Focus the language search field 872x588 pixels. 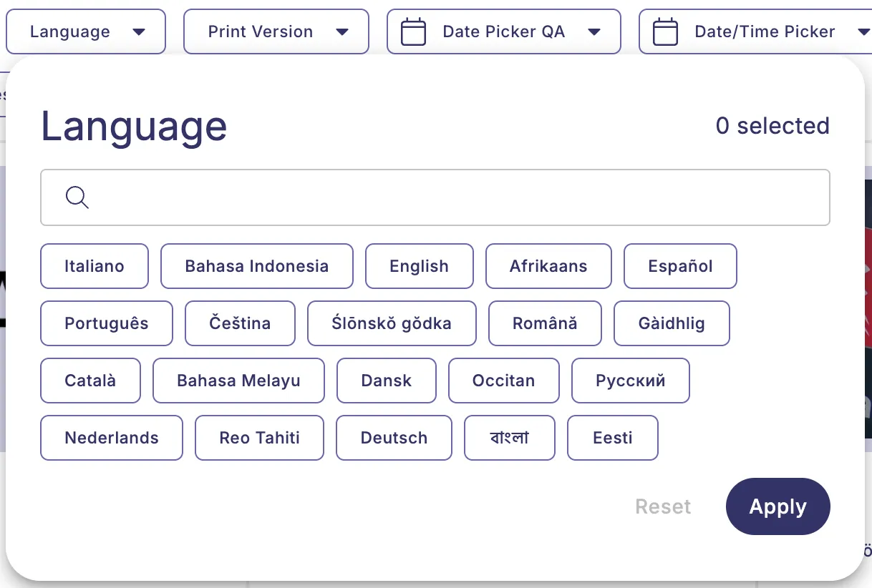coord(435,197)
